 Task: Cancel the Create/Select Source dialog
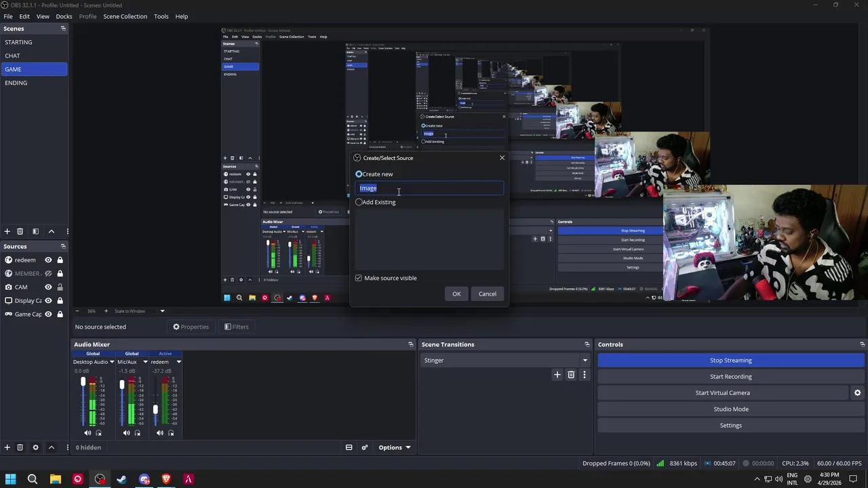coord(488,293)
